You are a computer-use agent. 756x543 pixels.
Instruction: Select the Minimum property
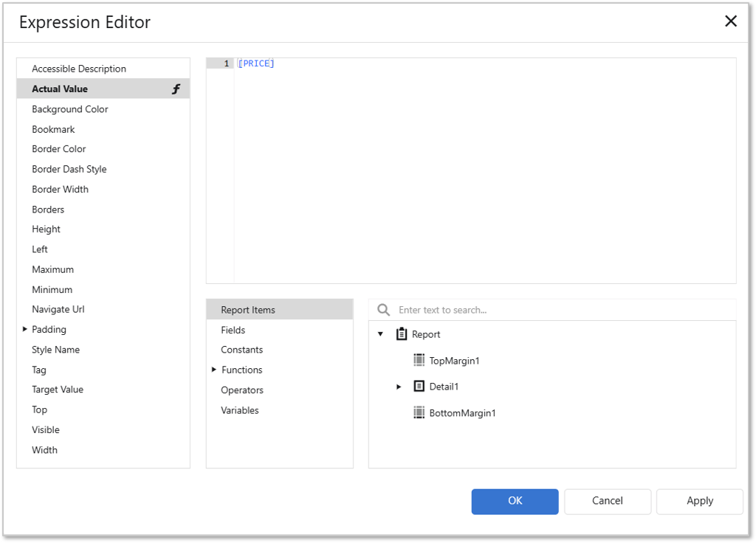point(103,289)
